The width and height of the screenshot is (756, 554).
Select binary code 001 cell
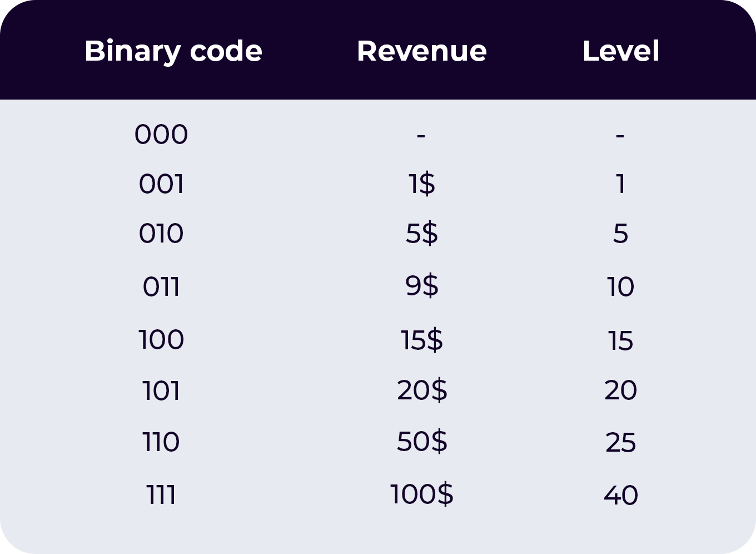click(x=161, y=184)
